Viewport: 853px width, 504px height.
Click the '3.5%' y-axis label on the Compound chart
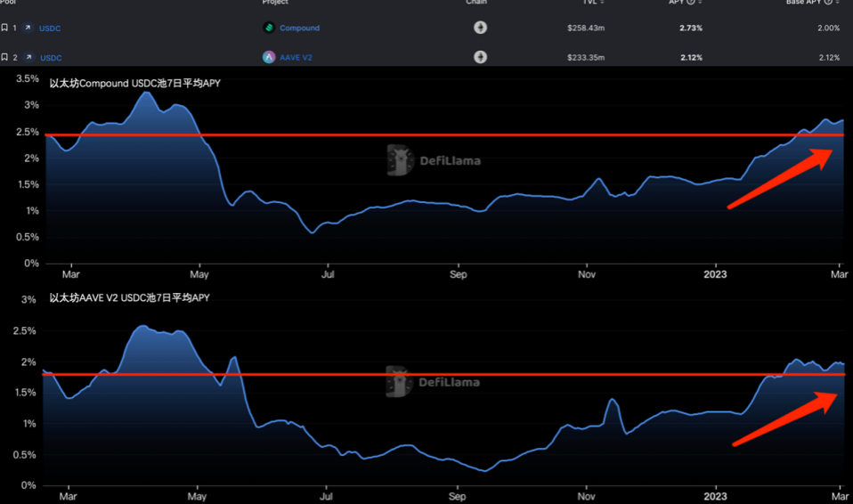click(28, 79)
